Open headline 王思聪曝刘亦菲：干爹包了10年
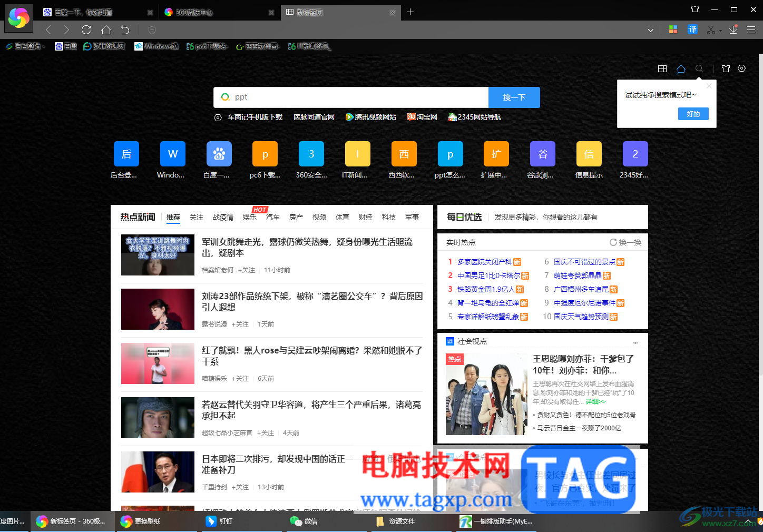 click(583, 364)
